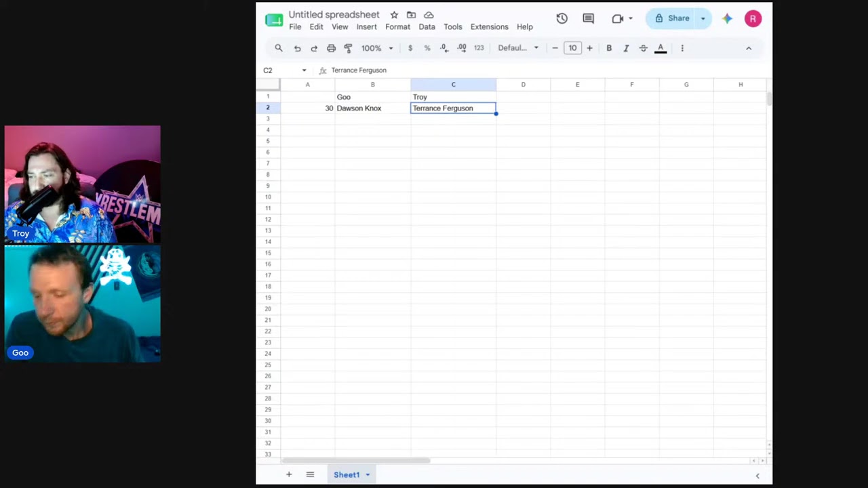The width and height of the screenshot is (868, 488).
Task: Open the Name box dropdown arrow
Action: pyautogui.click(x=304, y=70)
